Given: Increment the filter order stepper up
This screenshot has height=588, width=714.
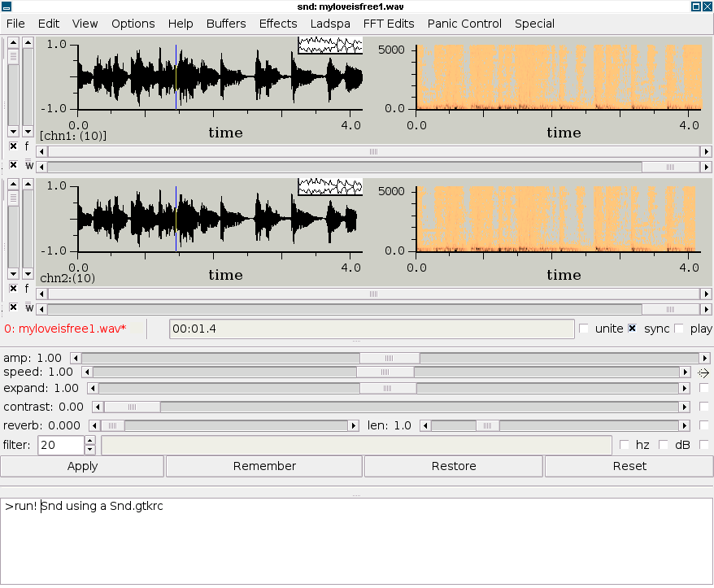Looking at the screenshot, I should click(89, 441).
